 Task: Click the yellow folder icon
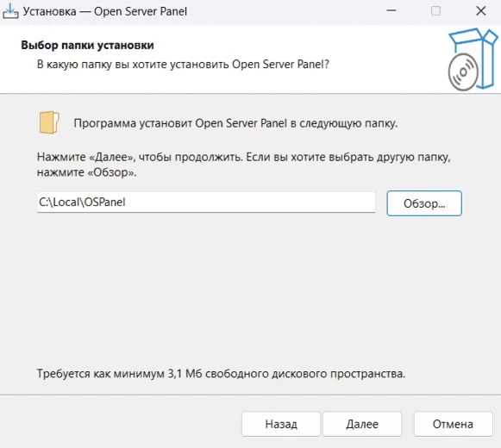49,122
